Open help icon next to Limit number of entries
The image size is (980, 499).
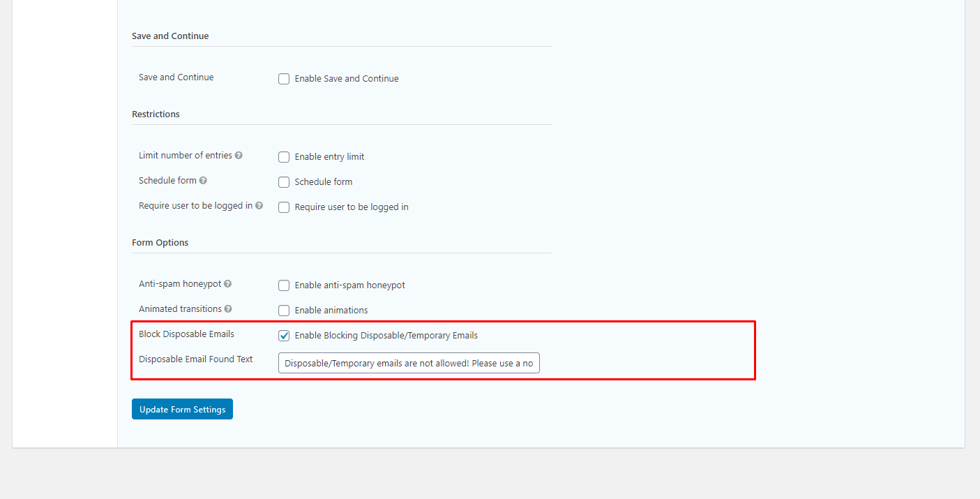239,156
